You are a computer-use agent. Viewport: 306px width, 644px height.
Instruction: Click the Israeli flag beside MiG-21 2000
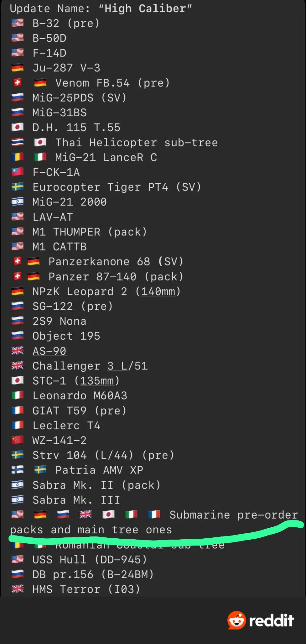18,202
